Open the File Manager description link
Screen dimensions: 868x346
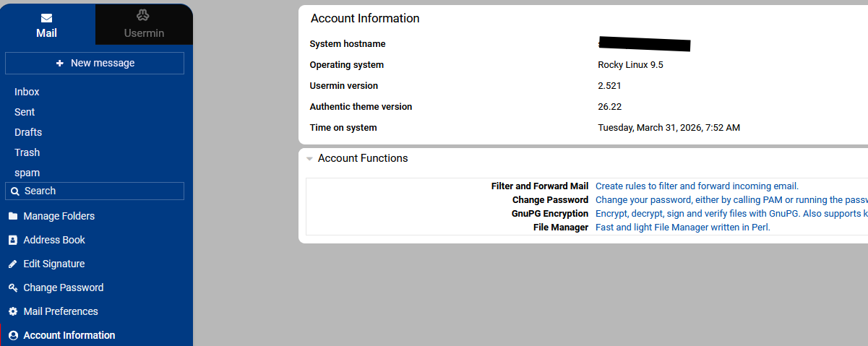pyautogui.click(x=682, y=228)
